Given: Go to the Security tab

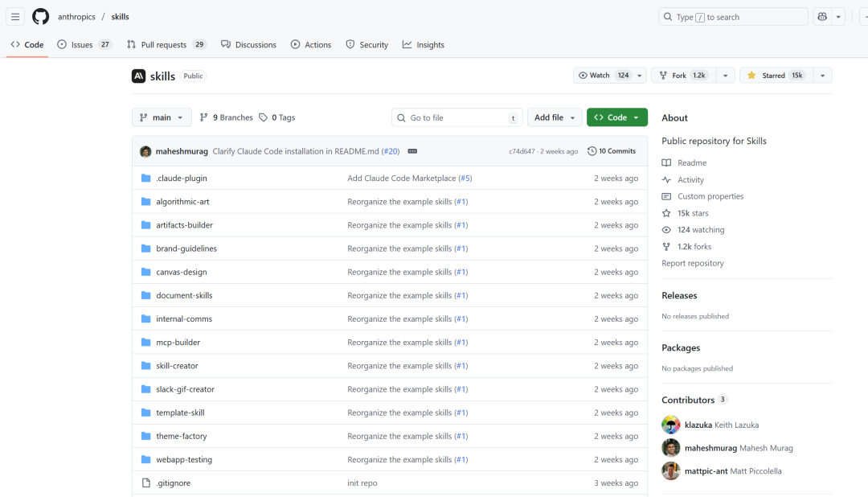Looking at the screenshot, I should click(x=367, y=44).
